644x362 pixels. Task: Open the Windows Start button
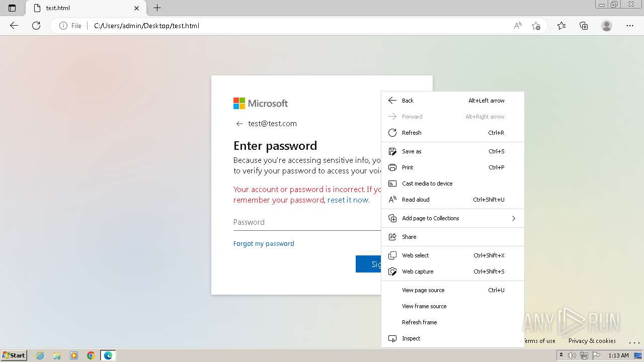point(14,355)
